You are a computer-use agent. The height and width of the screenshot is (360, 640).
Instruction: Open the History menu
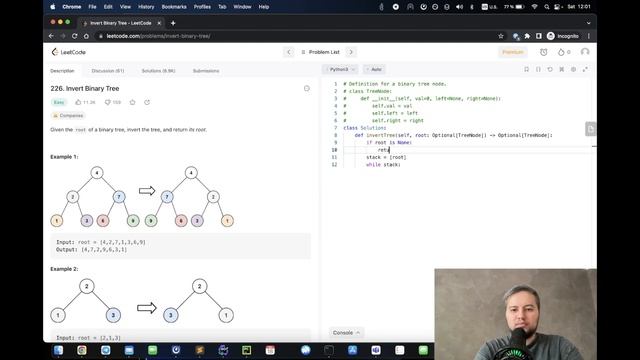[x=146, y=7]
